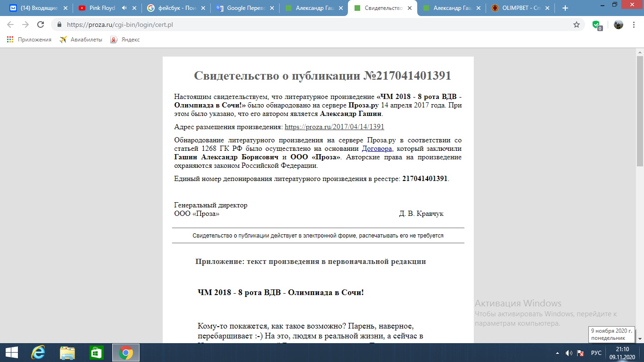644x362 pixels.
Task: Mute audio on Pink Floyd tab
Action: point(124,8)
